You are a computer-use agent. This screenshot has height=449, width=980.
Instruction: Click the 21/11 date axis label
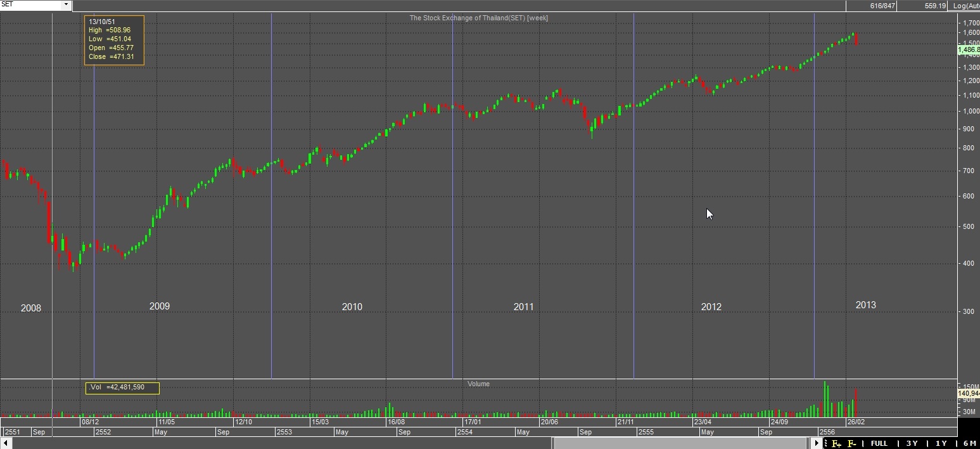(626, 422)
